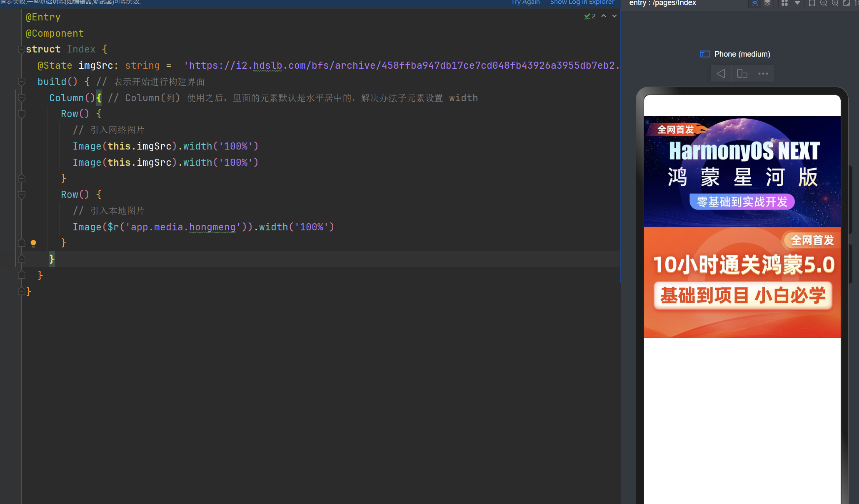The width and height of the screenshot is (859, 504).
Task: Open the three-dots more options above phone
Action: [763, 74]
